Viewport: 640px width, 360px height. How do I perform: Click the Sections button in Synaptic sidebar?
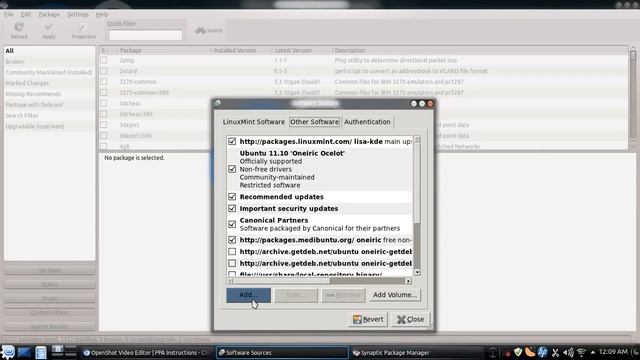[50, 270]
